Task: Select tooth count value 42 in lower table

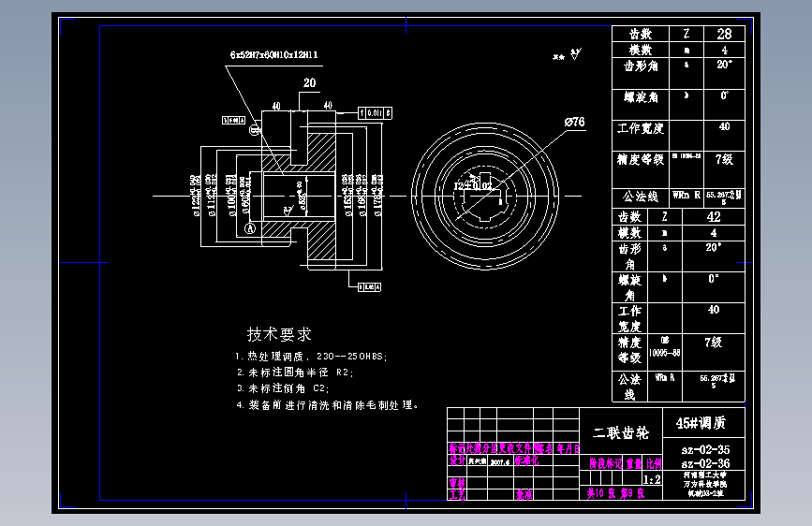Action: [714, 217]
